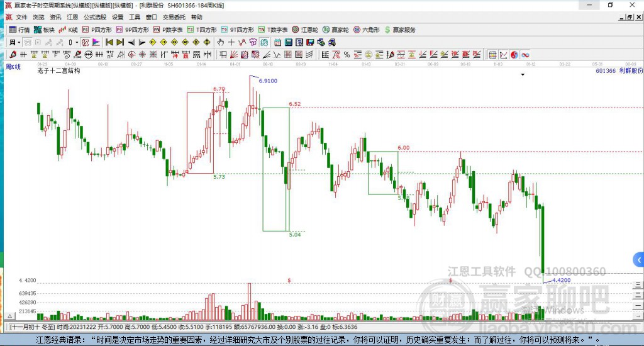Expand the bottom-left triangle panel button
This screenshot has height=346, width=644.
pos(10,316)
